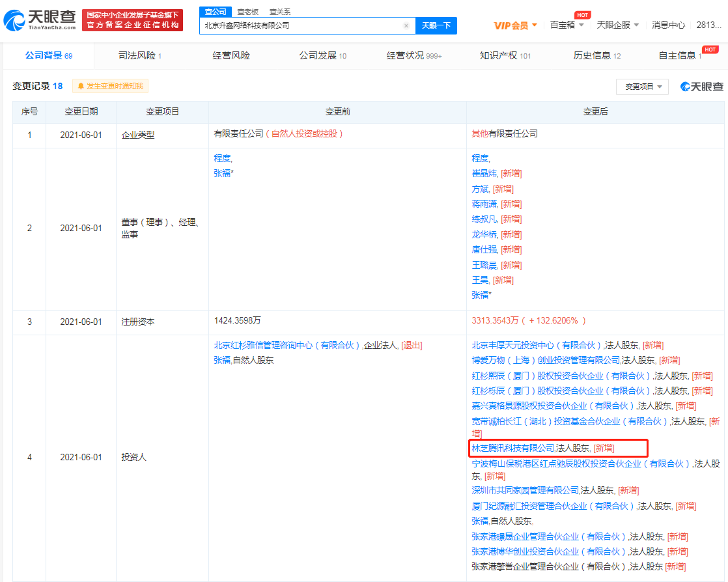
Task: Clear the search box with the X icon
Action: click(406, 25)
